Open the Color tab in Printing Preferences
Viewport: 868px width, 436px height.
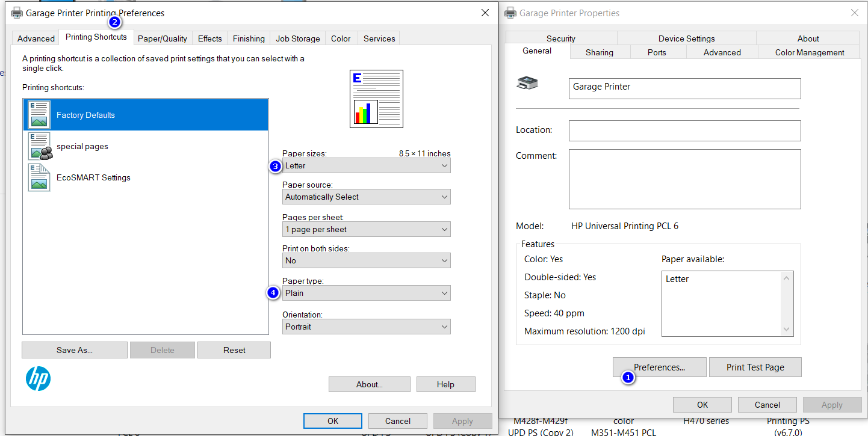pyautogui.click(x=341, y=38)
